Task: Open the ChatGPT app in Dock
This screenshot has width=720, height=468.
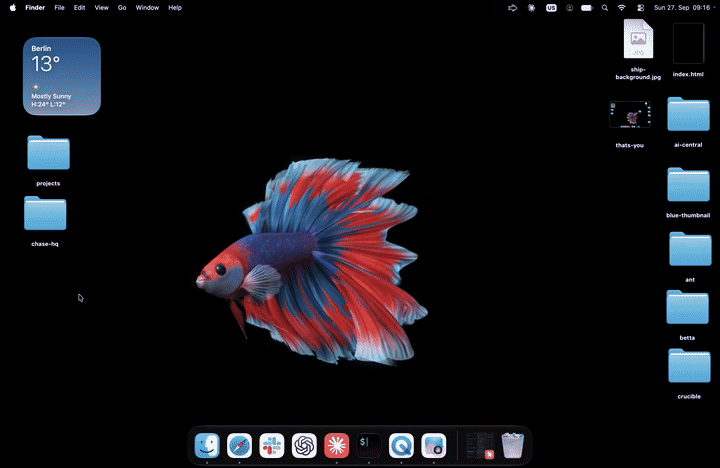Action: [304, 445]
